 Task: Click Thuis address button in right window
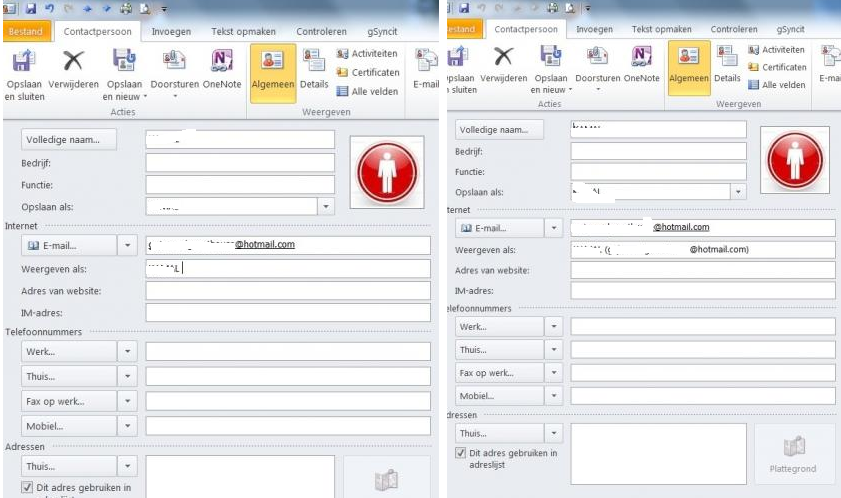click(x=499, y=433)
